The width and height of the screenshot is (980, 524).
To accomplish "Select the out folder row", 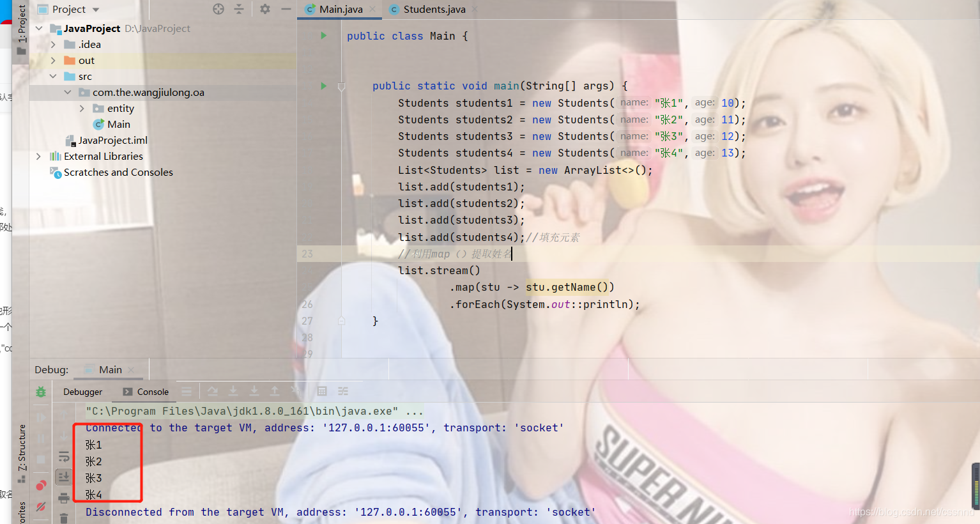I will [163, 60].
